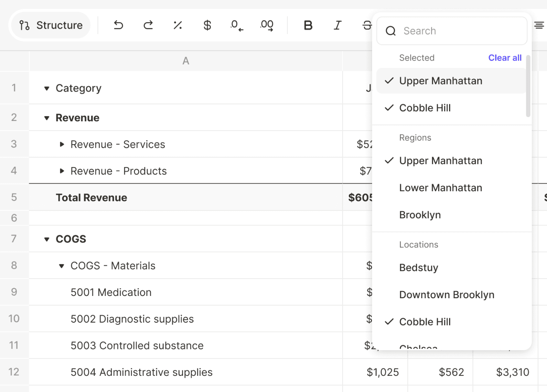Deselect Cobble Hill in Selected list
The width and height of the screenshot is (547, 392).
(x=451, y=108)
